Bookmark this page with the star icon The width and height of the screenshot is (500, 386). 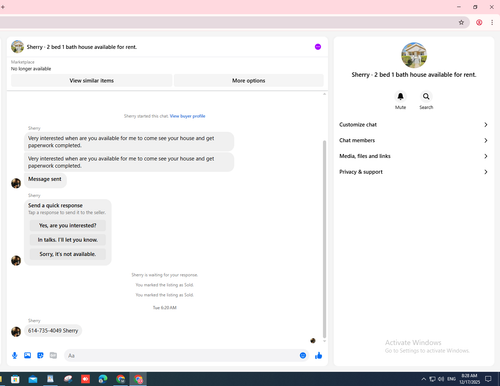(x=461, y=22)
